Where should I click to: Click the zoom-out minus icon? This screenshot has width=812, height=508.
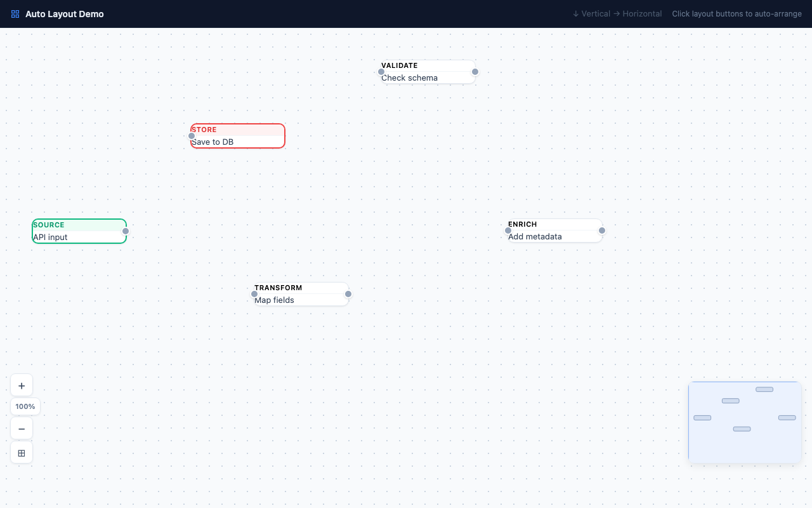(x=22, y=428)
